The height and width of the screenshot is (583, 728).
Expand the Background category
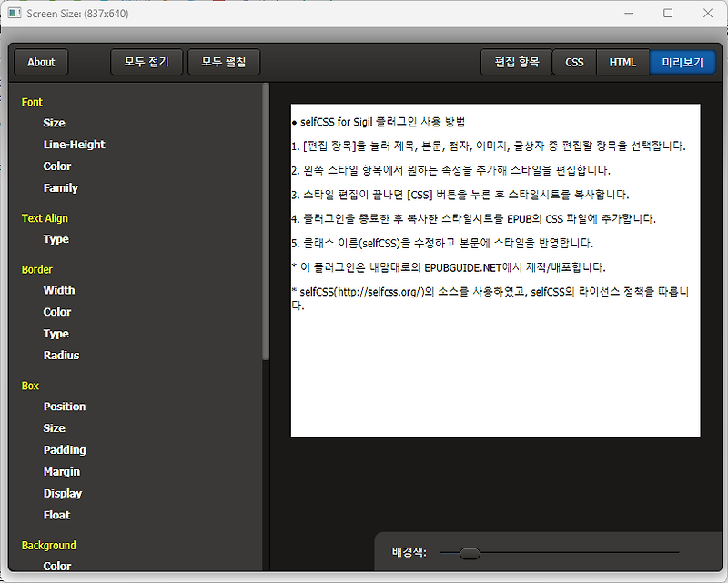(48, 545)
